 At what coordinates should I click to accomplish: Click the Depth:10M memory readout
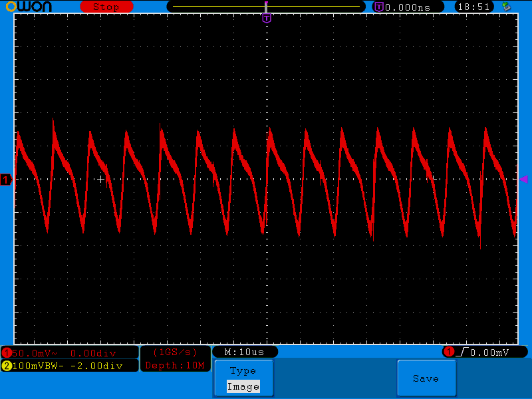click(175, 365)
